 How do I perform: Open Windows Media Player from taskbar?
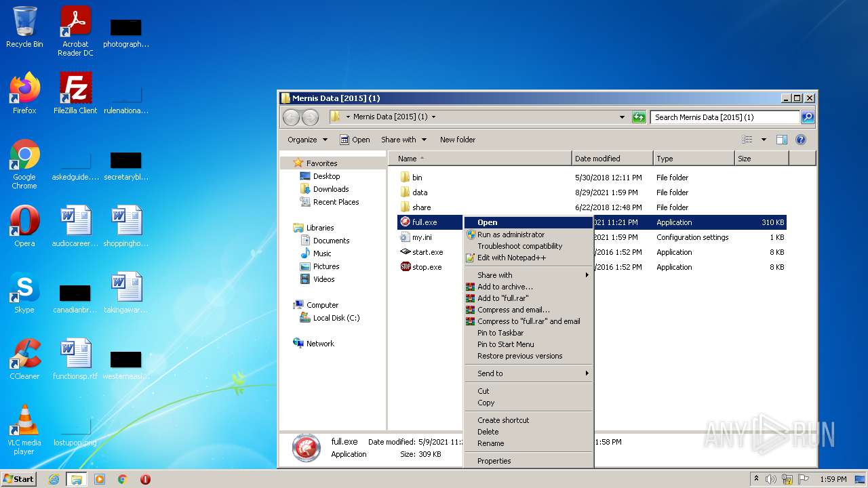tap(100, 479)
